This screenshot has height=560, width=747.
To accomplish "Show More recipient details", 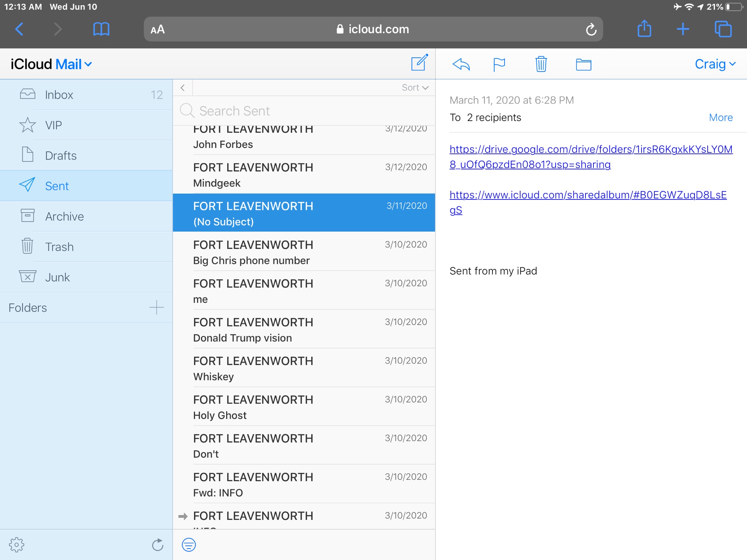I will click(721, 117).
